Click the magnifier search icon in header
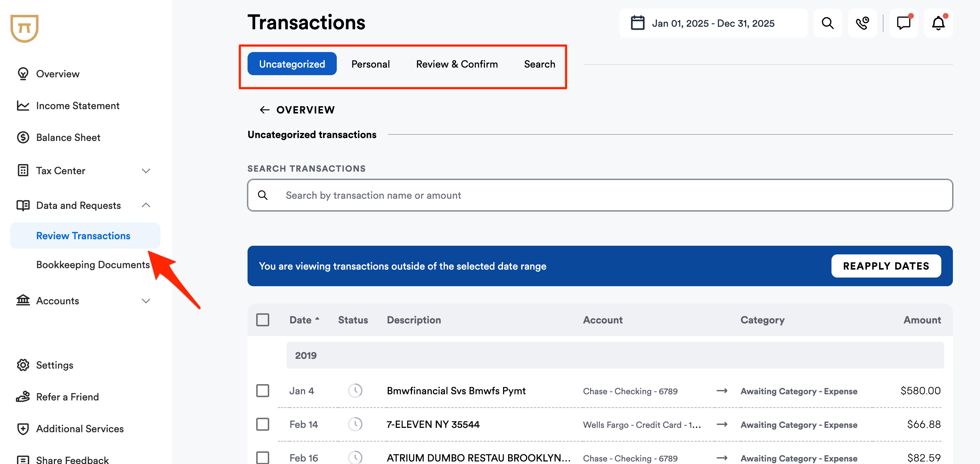 pos(828,23)
